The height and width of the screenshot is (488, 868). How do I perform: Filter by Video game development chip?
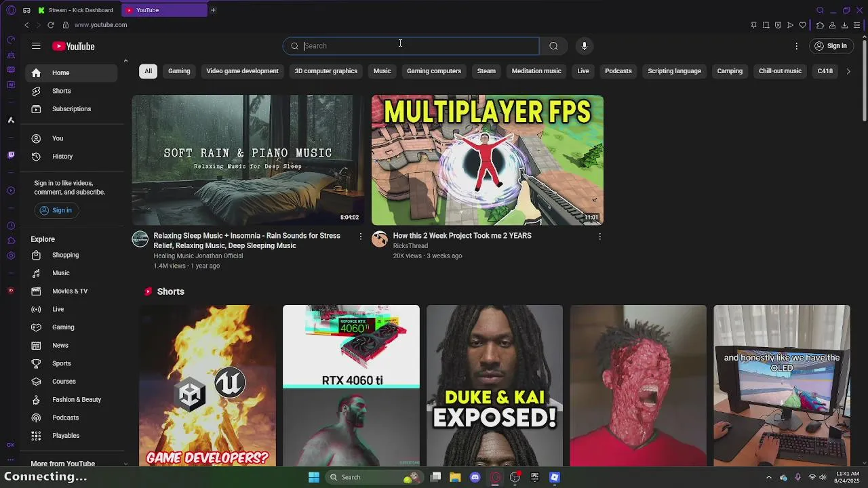pyautogui.click(x=242, y=71)
